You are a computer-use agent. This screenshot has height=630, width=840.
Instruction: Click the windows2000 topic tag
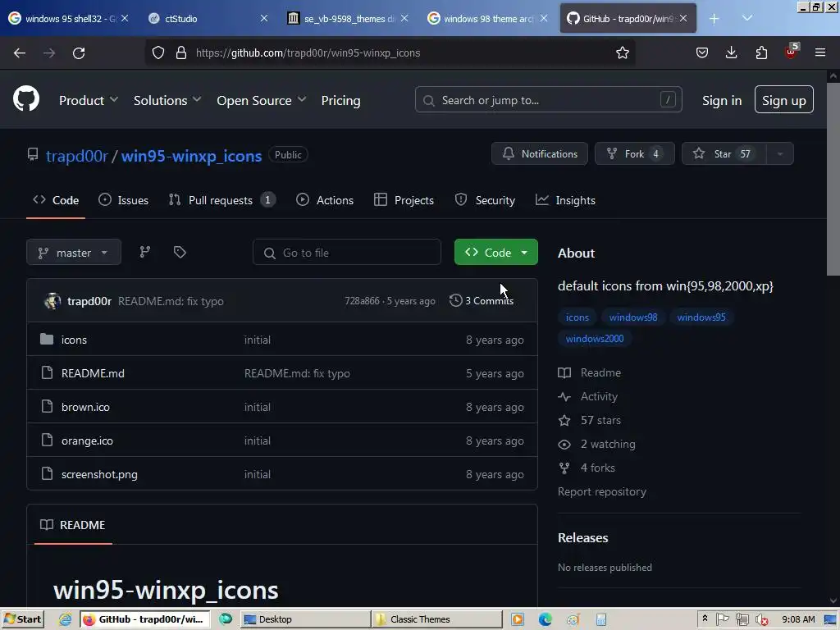pos(594,339)
